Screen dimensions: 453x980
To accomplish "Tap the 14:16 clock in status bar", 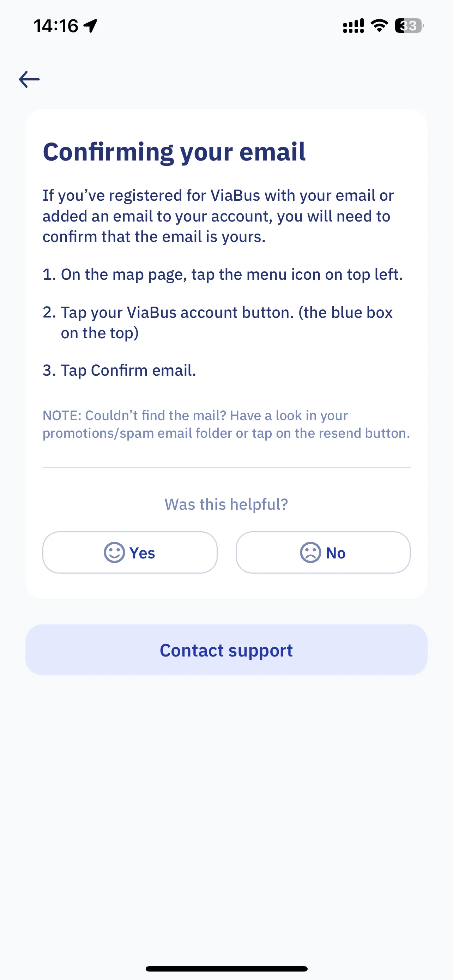I will coord(56,26).
